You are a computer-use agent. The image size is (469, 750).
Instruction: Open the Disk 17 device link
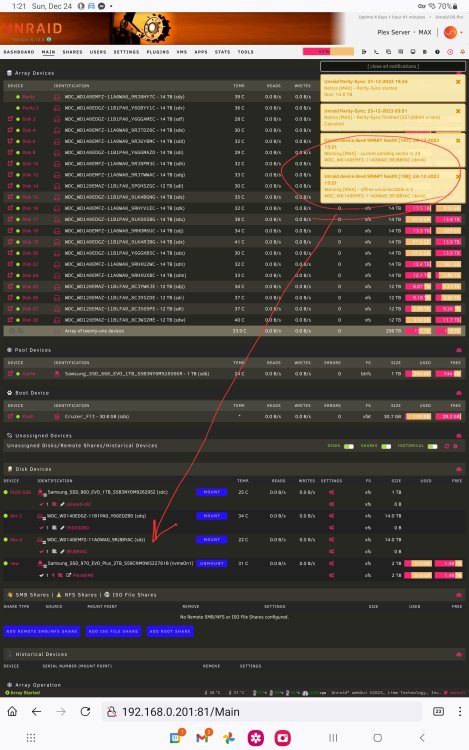click(x=30, y=220)
